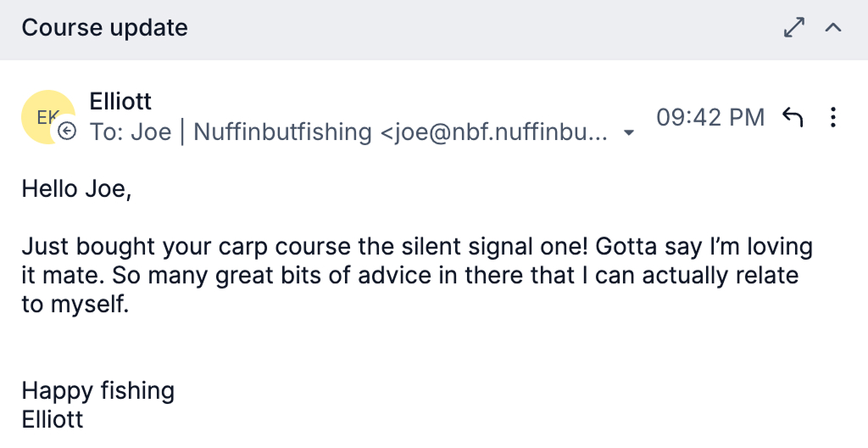The width and height of the screenshot is (868, 448).
Task: Click the EK sender avatar
Action: (47, 117)
